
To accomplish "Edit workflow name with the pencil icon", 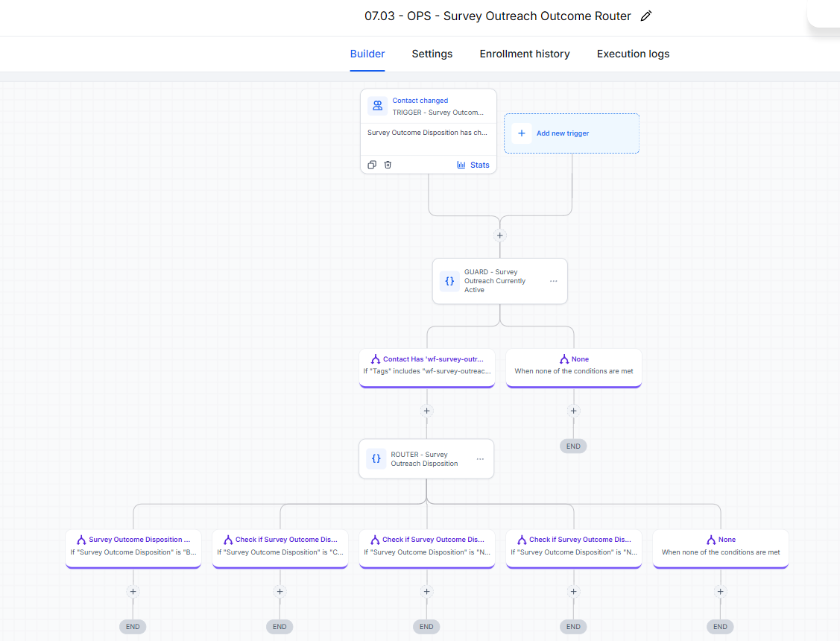I will pos(646,16).
